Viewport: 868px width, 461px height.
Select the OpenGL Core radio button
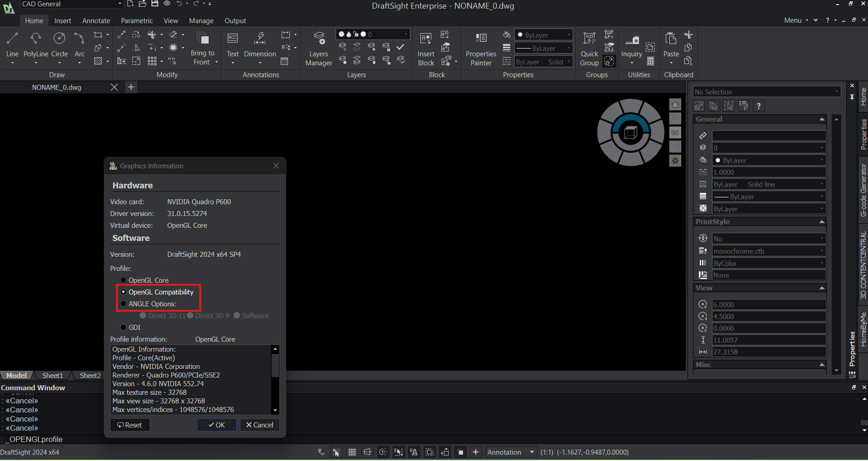pyautogui.click(x=124, y=280)
